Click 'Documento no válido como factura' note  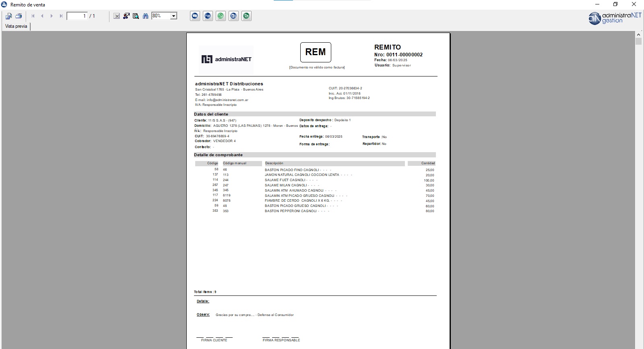[317, 67]
